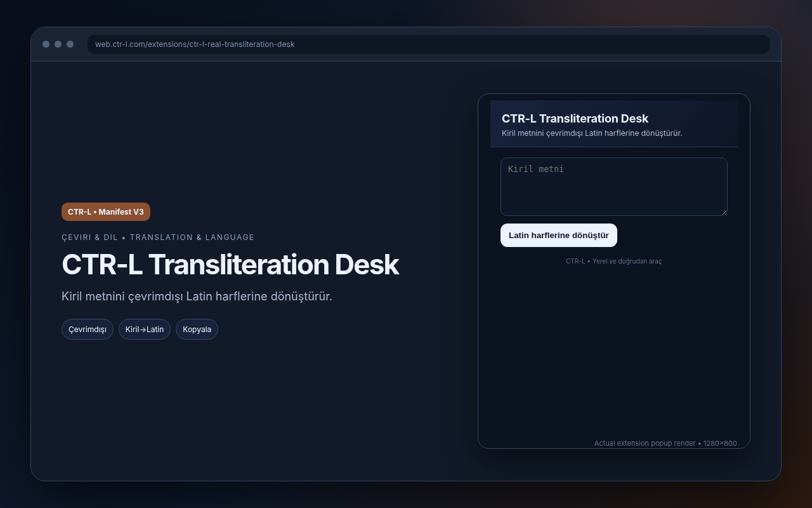This screenshot has height=508, width=812.
Task: Click the description below the main heading
Action: pyautogui.click(x=197, y=296)
